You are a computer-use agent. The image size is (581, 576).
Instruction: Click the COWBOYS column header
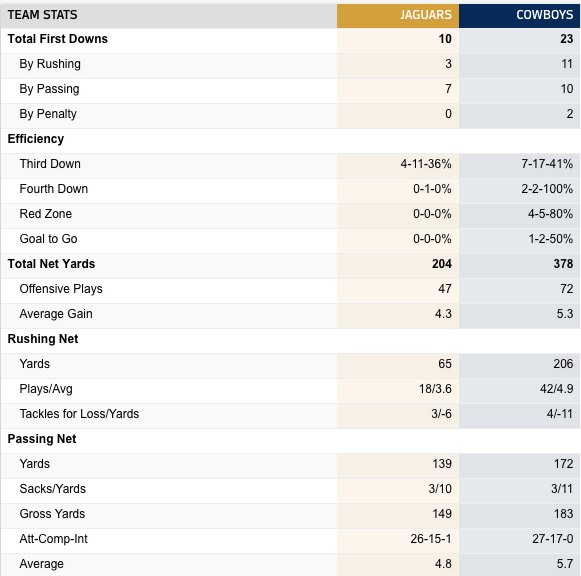[544, 15]
